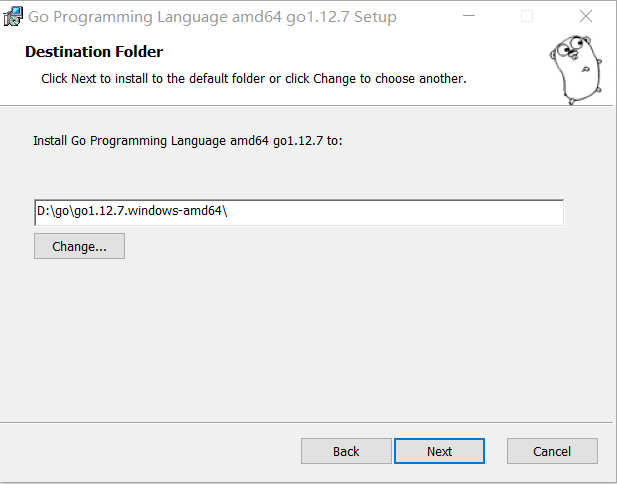Click the divider line below header banner
Image resolution: width=617 pixels, height=484 pixels.
(x=300, y=105)
